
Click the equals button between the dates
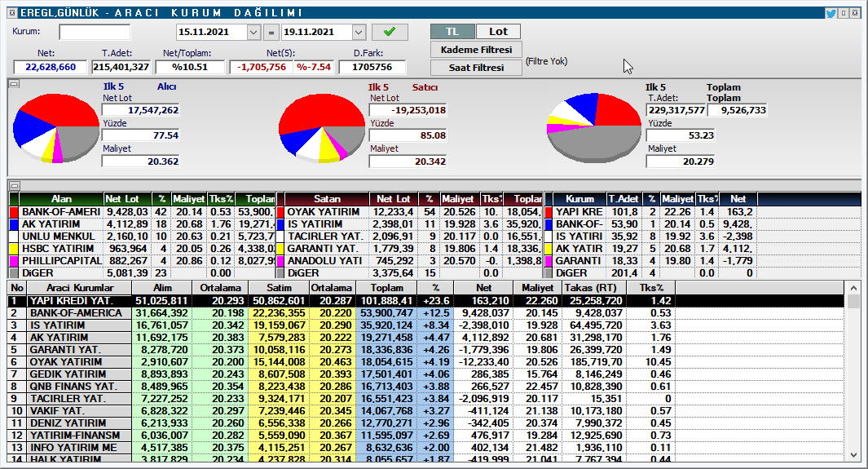coord(271,33)
